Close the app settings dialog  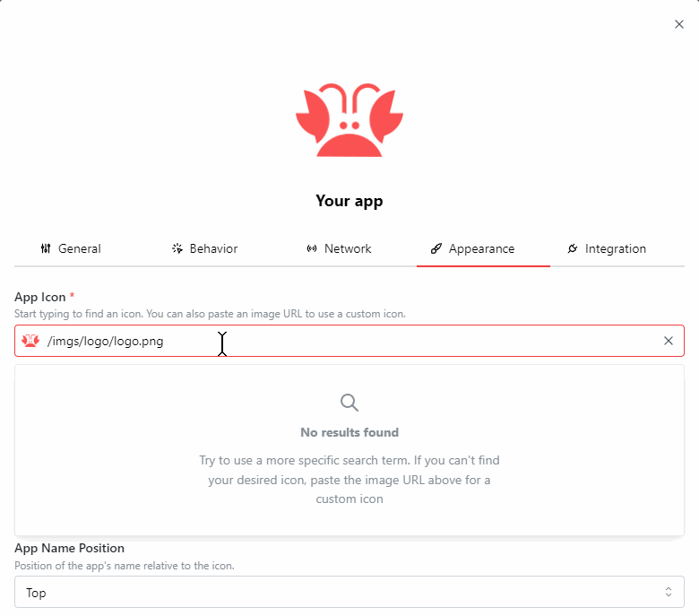679,24
